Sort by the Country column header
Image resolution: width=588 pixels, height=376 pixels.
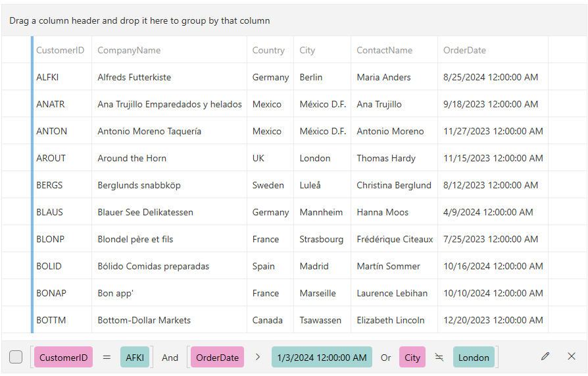[268, 50]
